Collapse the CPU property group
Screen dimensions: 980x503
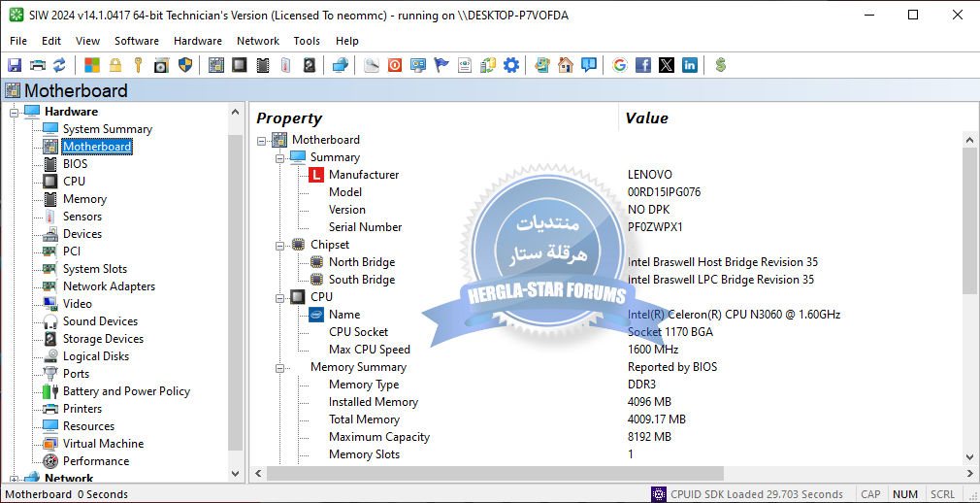(279, 298)
